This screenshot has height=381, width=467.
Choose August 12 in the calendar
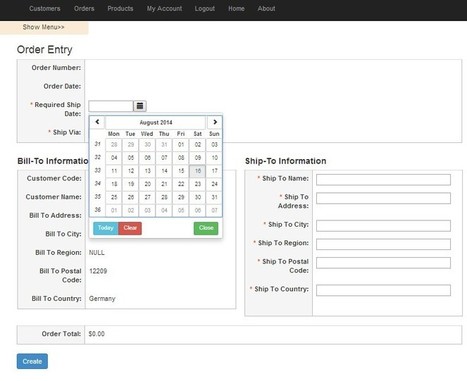click(x=131, y=171)
